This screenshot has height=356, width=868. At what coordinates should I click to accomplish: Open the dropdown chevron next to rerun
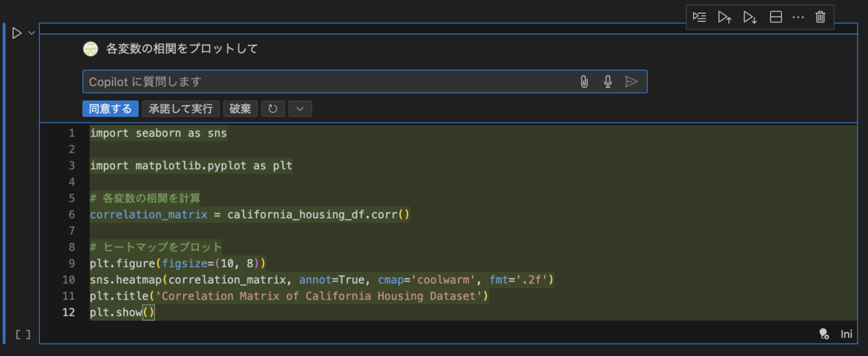coord(300,109)
